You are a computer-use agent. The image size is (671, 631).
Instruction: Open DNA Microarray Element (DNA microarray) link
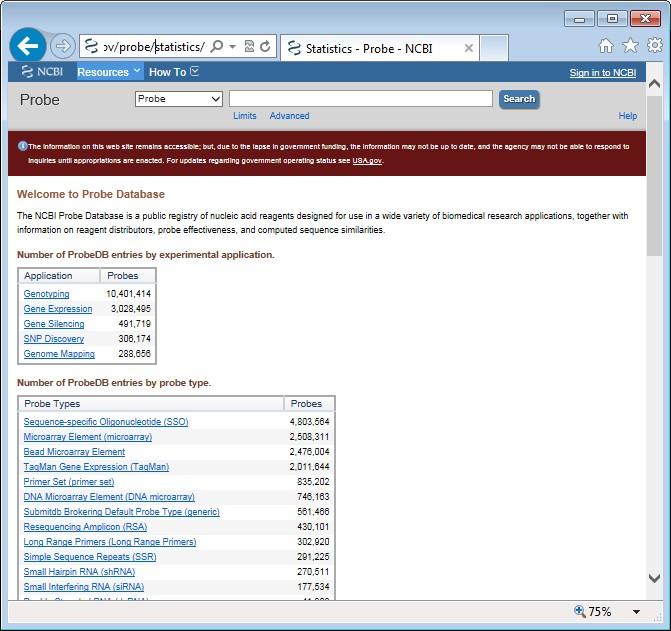(x=109, y=497)
